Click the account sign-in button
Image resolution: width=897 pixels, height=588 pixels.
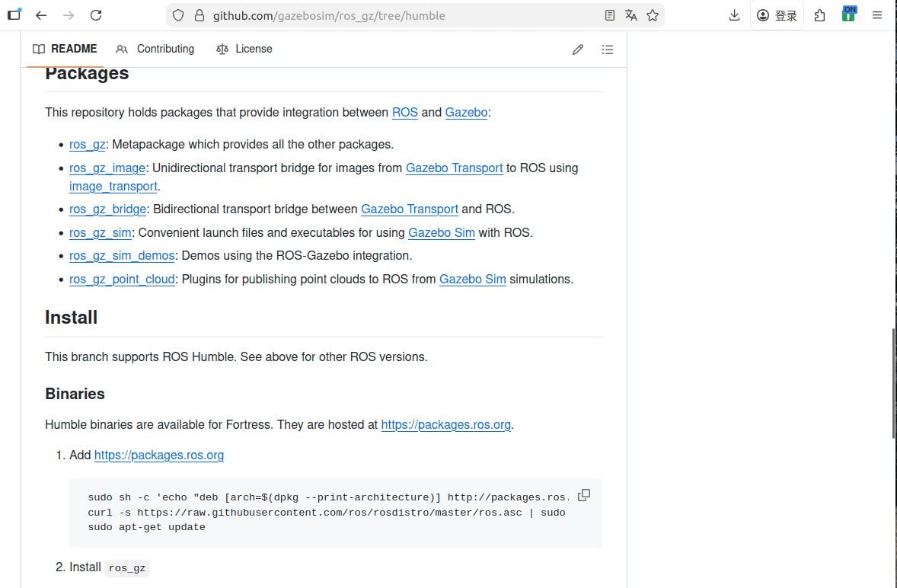click(x=777, y=15)
